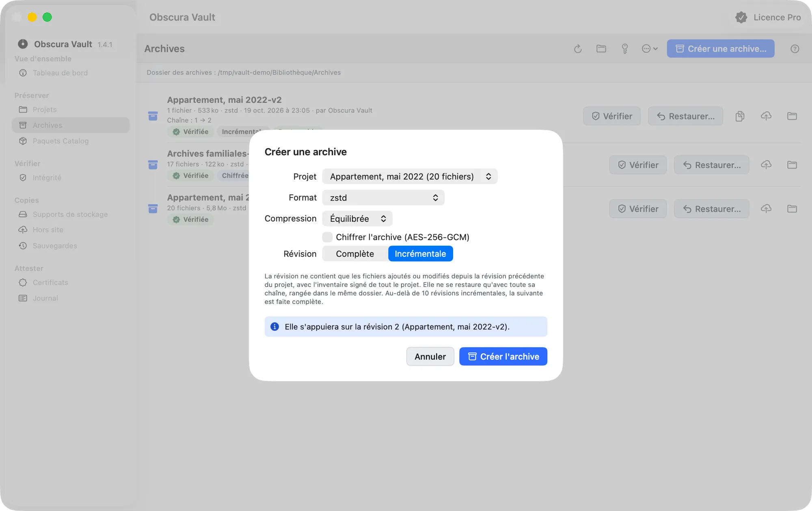Viewport: 812px width, 511px height.
Task: Open Tableau de bord in sidebar
Action: (71, 73)
